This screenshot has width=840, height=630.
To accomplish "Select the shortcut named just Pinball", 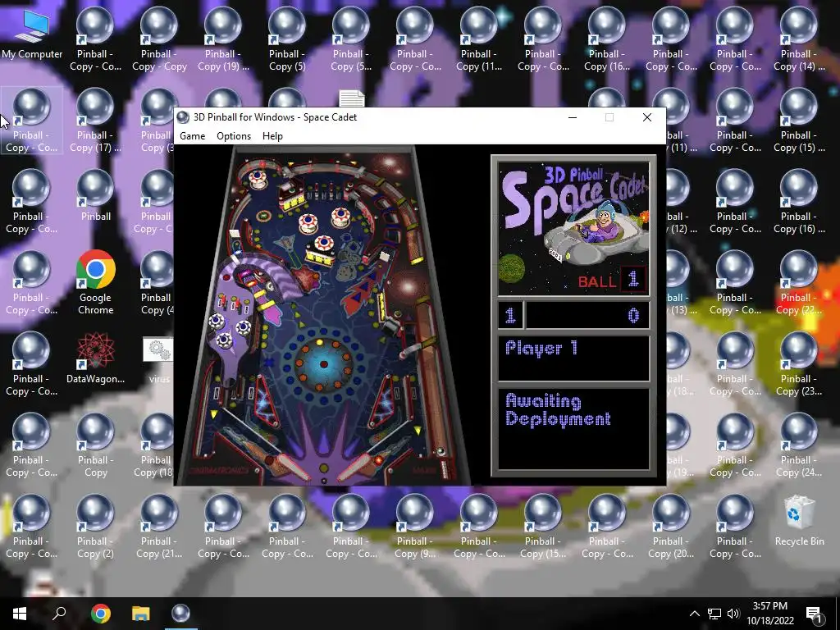I will pos(95,195).
